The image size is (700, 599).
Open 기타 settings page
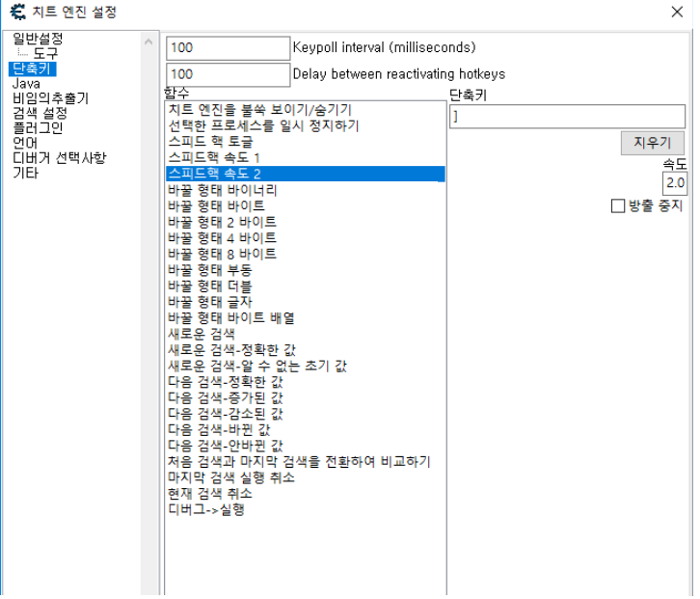(x=25, y=174)
